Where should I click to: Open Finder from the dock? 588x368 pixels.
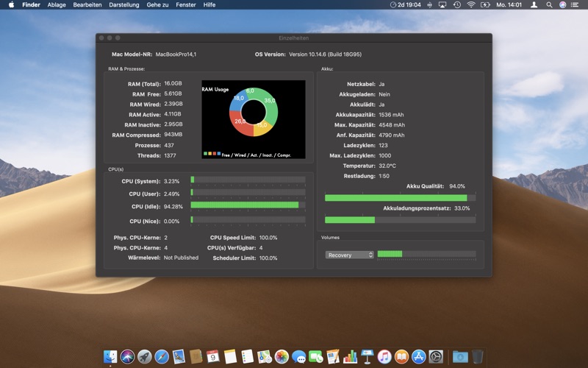pyautogui.click(x=110, y=357)
